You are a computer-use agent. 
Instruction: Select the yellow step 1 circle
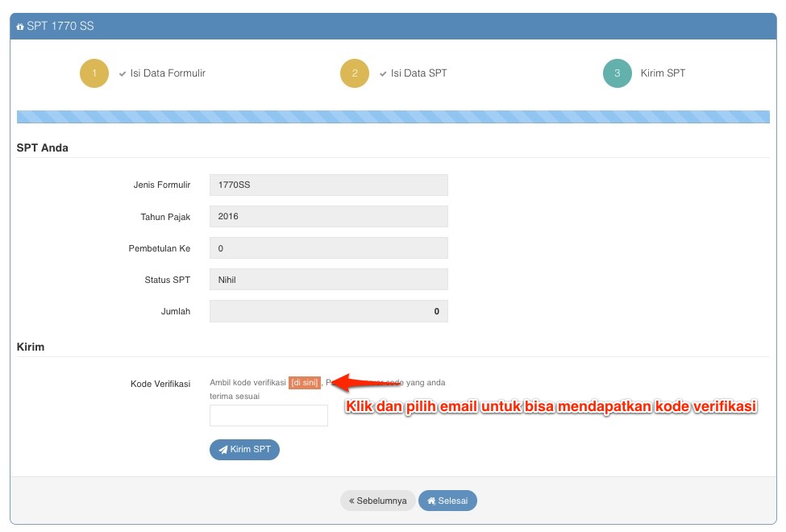94,73
